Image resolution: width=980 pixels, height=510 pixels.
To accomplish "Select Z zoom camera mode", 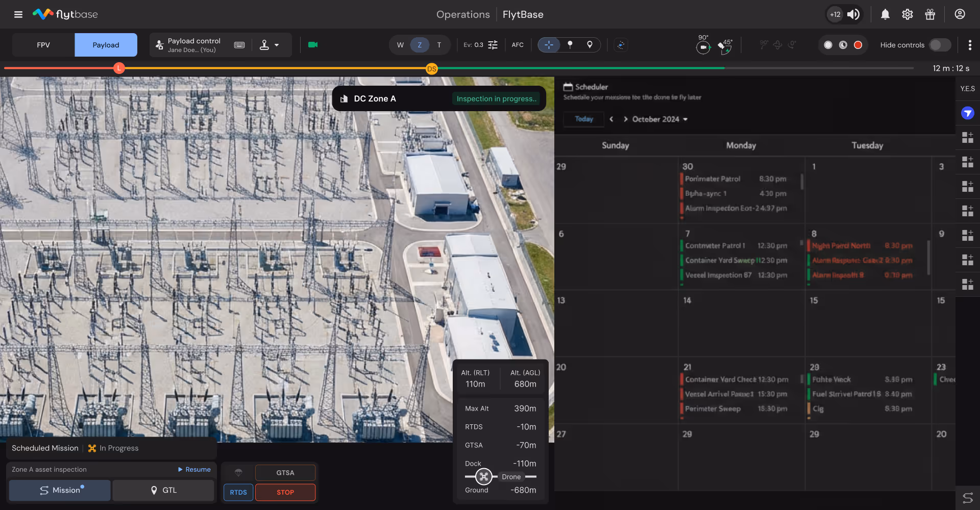I will click(420, 45).
